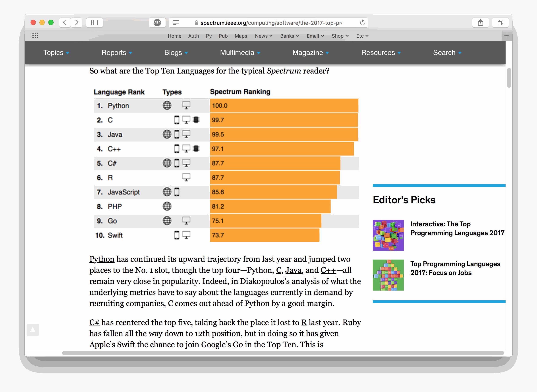Click the 'Language Rank' column header
The image size is (537, 392).
[119, 92]
